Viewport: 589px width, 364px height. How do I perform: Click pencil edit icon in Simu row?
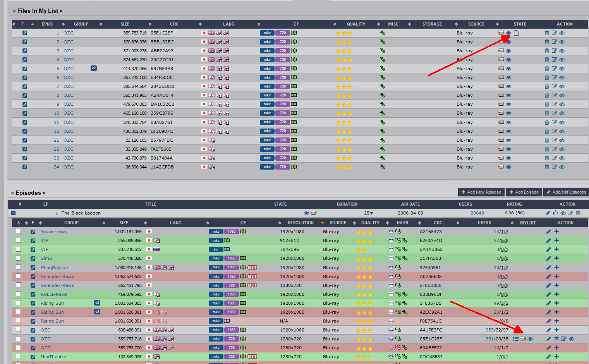coord(548,258)
